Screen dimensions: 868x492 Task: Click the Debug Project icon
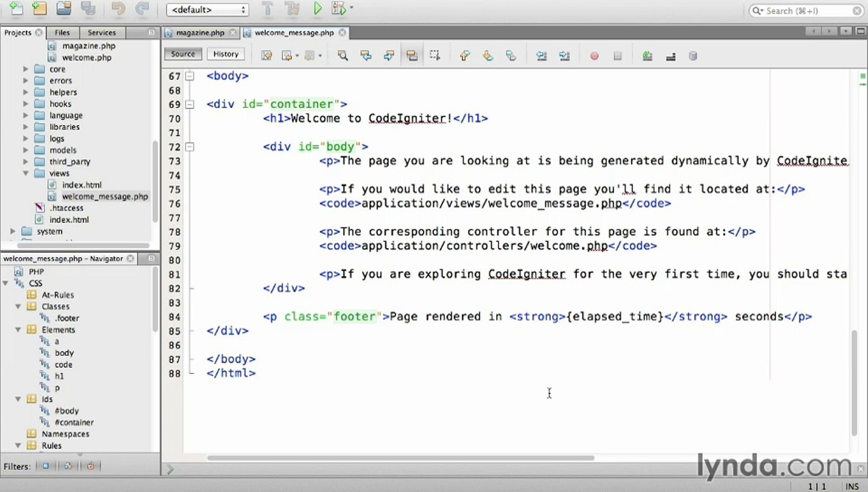[x=338, y=9]
